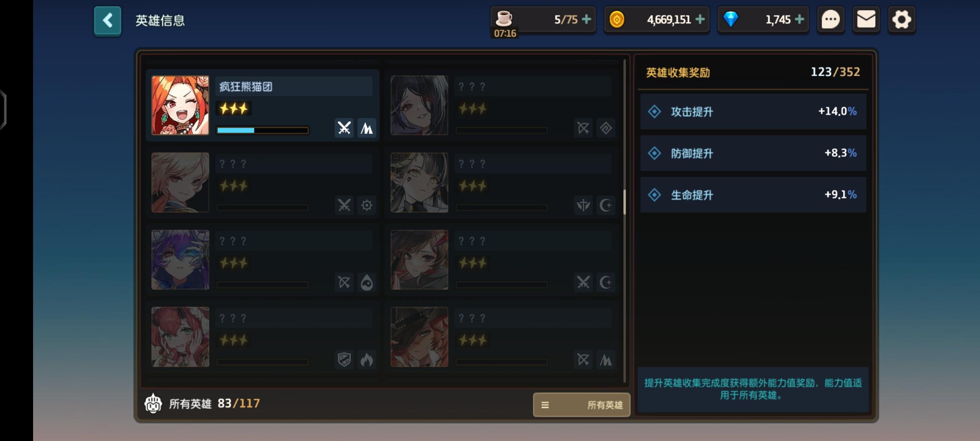The height and width of the screenshot is (441, 980).
Task: Click the 攻击提升 bonus row
Action: [x=753, y=111]
